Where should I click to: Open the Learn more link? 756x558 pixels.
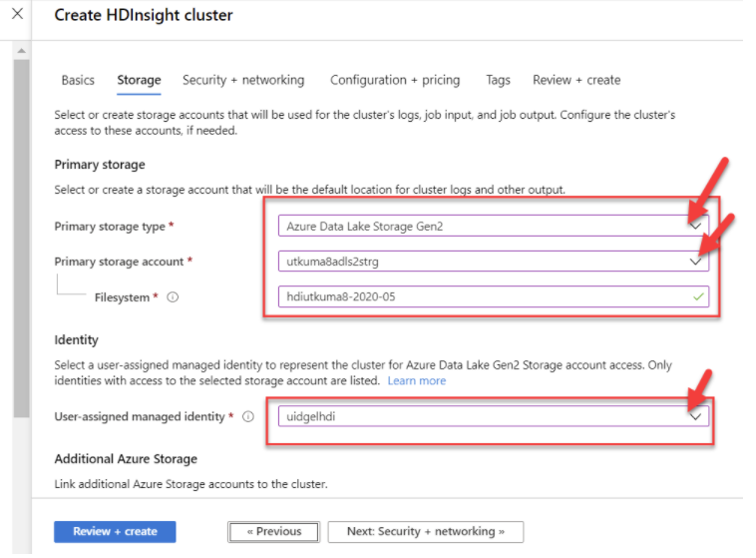pos(417,380)
